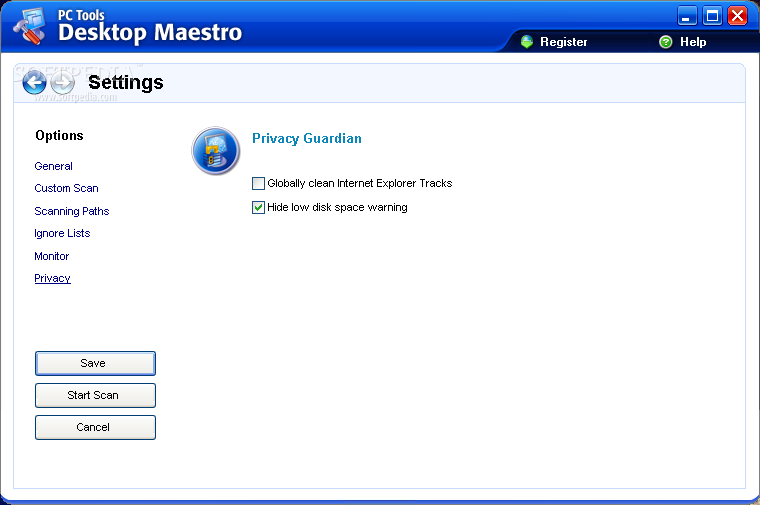Open the Register menu item

coord(563,42)
